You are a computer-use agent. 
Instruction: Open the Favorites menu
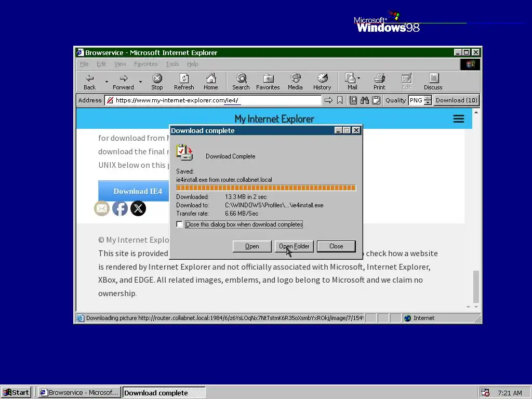(145, 64)
